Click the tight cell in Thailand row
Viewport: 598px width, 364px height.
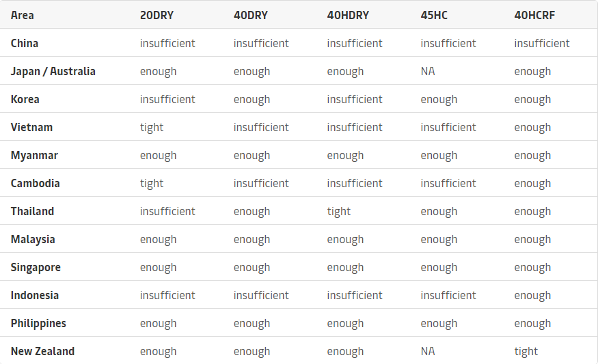pyautogui.click(x=339, y=211)
